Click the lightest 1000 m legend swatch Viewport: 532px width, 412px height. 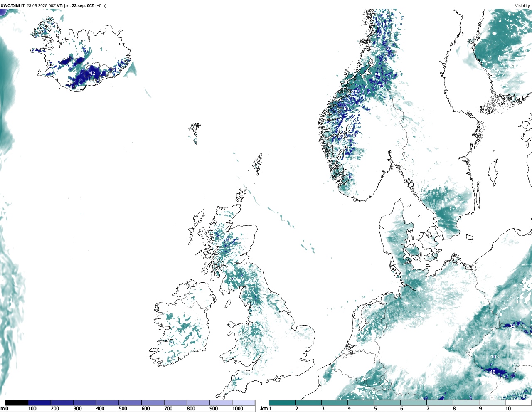(x=244, y=402)
